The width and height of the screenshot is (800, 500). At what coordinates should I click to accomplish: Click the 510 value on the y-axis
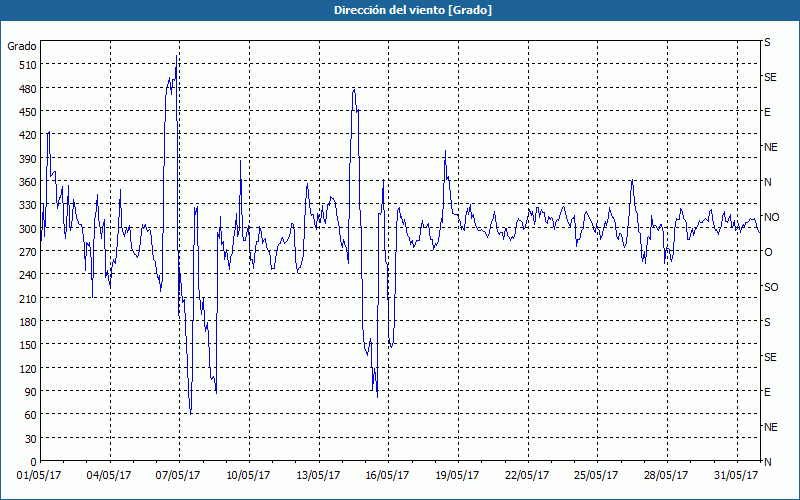coord(27,65)
